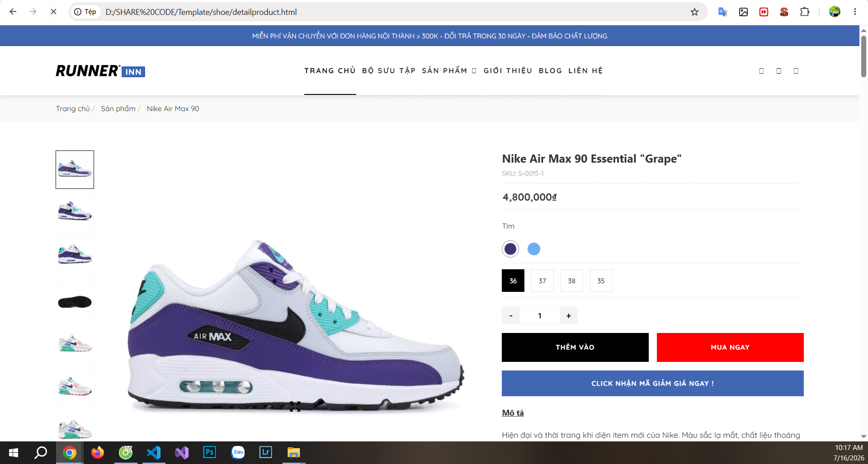Click the RUNNER INN logo
This screenshot has width=868, height=464.
pos(100,71)
